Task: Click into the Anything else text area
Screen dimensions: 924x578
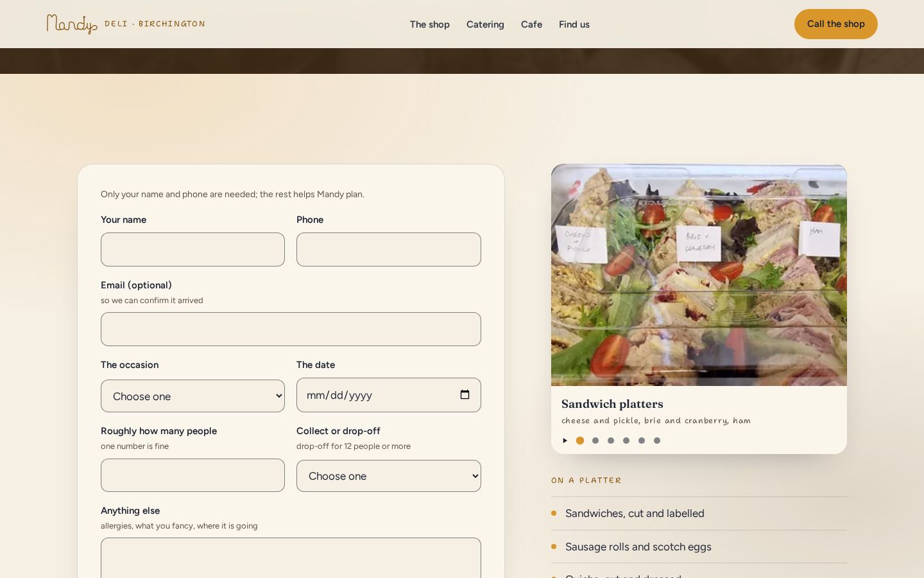Action: pyautogui.click(x=291, y=558)
